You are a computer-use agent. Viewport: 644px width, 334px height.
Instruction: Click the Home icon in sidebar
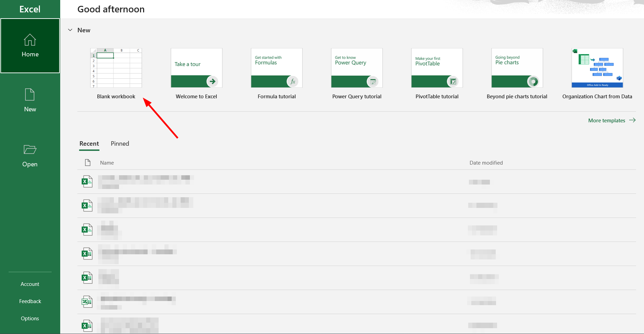30,40
